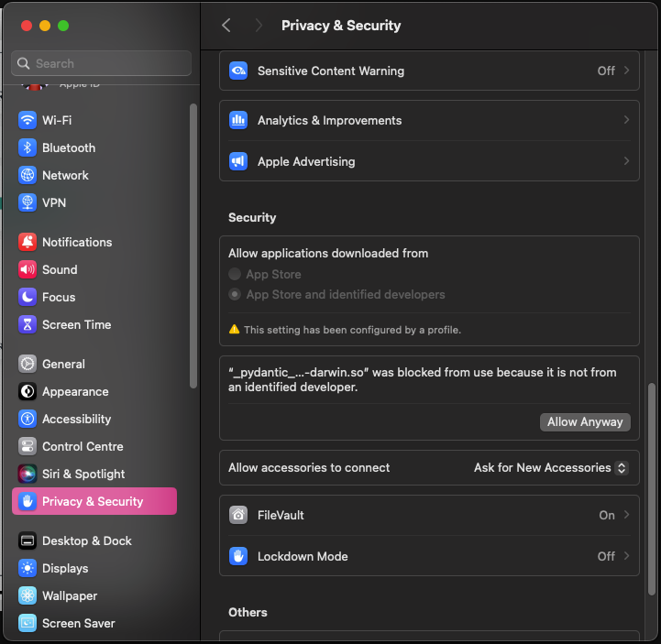661x644 pixels.
Task: Click the FileVault icon
Action: click(x=238, y=515)
